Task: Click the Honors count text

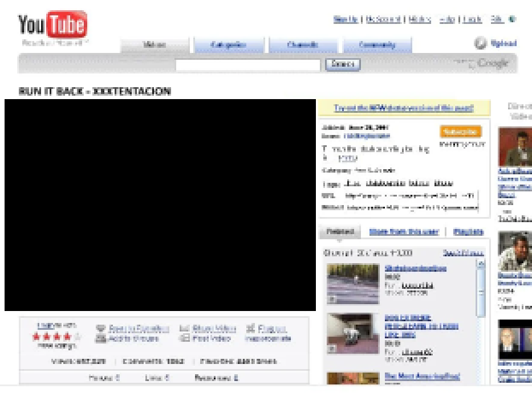Action: pos(104,378)
